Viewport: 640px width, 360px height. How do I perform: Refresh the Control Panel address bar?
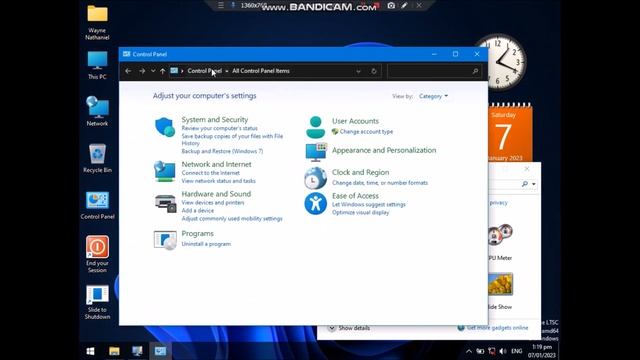coord(373,71)
